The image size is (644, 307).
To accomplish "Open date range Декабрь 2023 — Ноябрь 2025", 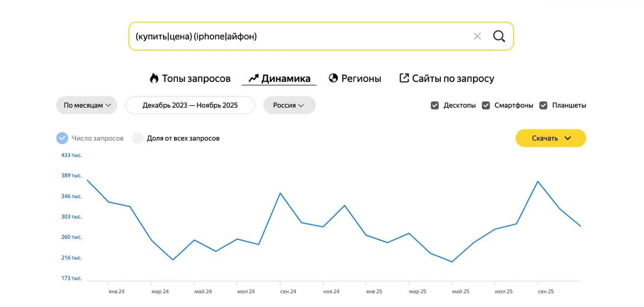I will [x=190, y=105].
